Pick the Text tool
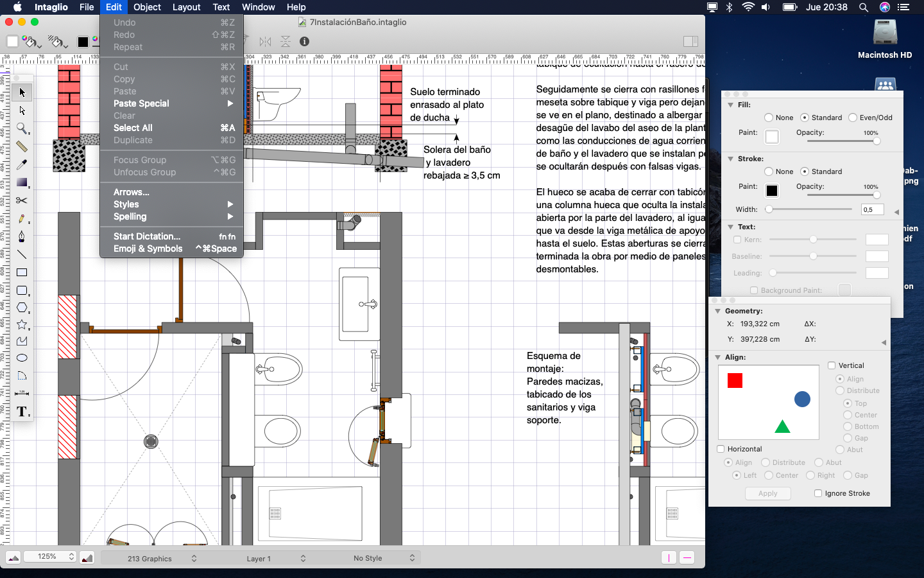Image resolution: width=924 pixels, height=578 pixels. 22,412
